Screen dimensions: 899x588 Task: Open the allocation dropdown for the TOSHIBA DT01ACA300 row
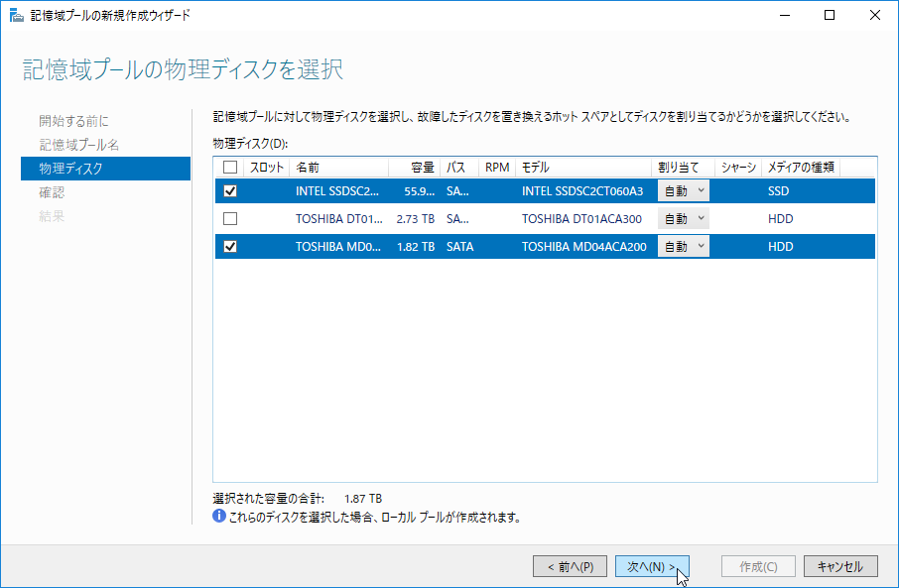684,219
